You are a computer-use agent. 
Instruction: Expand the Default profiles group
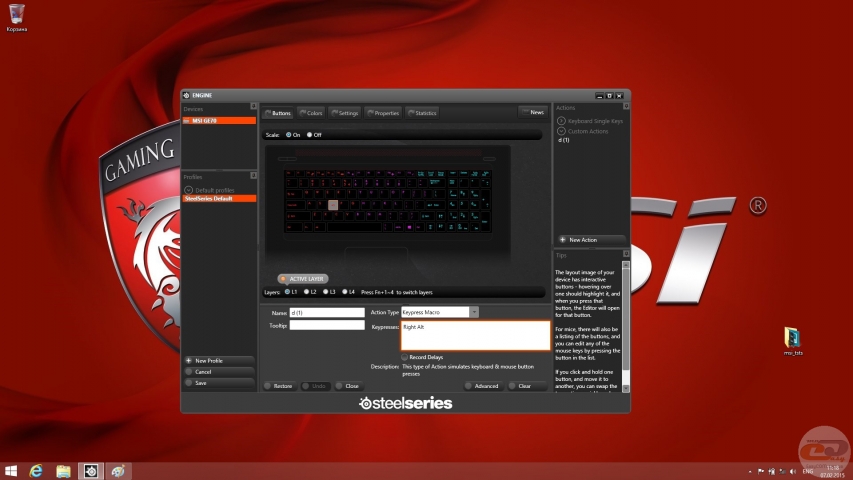188,190
